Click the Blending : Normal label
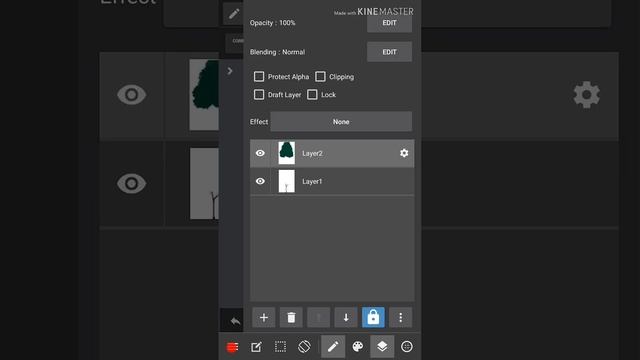This screenshot has height=360, width=640. pyautogui.click(x=277, y=52)
